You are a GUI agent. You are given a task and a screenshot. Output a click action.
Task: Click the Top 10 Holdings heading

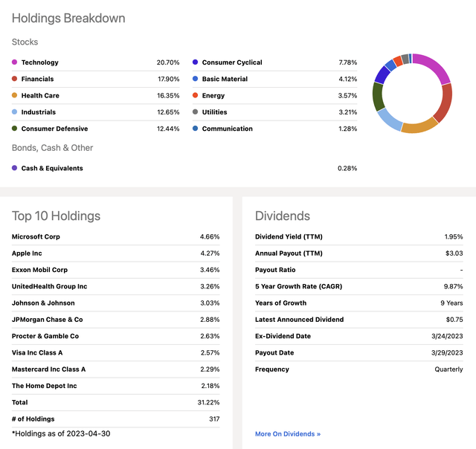click(56, 216)
